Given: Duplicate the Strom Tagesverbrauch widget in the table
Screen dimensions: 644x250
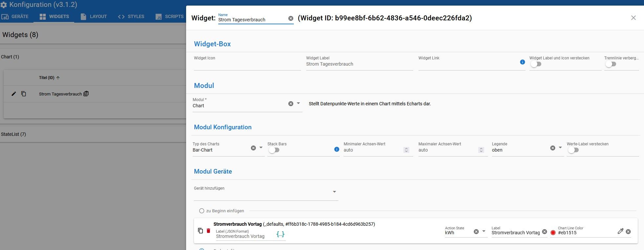Looking at the screenshot, I should click(x=24, y=94).
